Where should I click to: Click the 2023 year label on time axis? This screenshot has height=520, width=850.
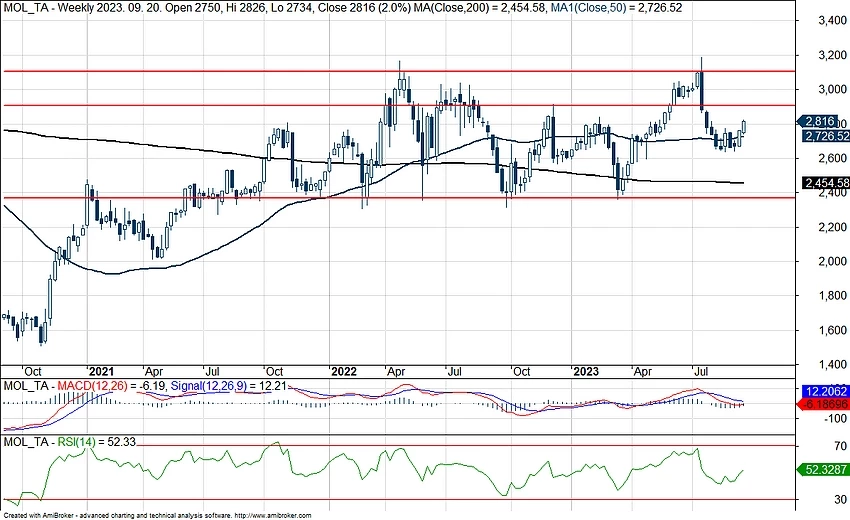[x=586, y=371]
